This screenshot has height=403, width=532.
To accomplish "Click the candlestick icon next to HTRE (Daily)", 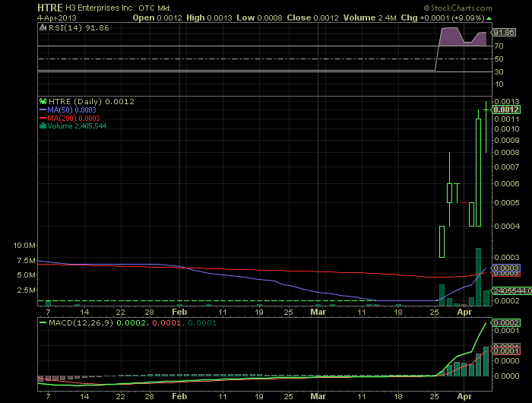I will 43,101.
